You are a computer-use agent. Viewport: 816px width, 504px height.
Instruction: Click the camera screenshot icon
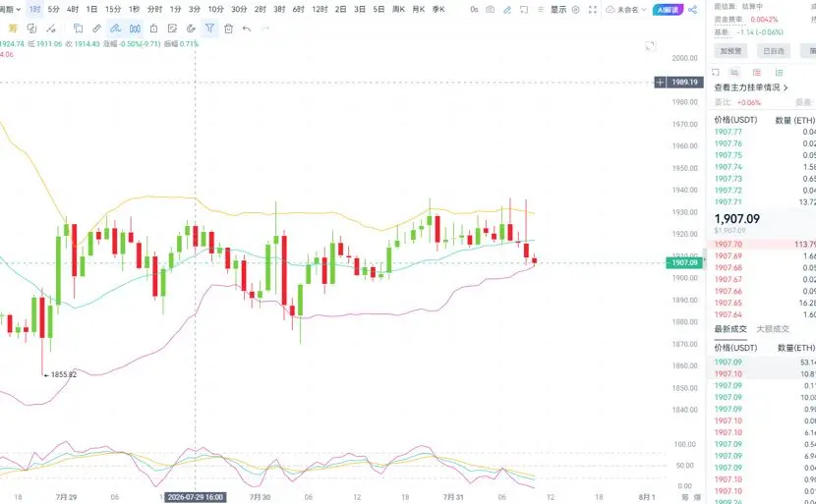491,10
